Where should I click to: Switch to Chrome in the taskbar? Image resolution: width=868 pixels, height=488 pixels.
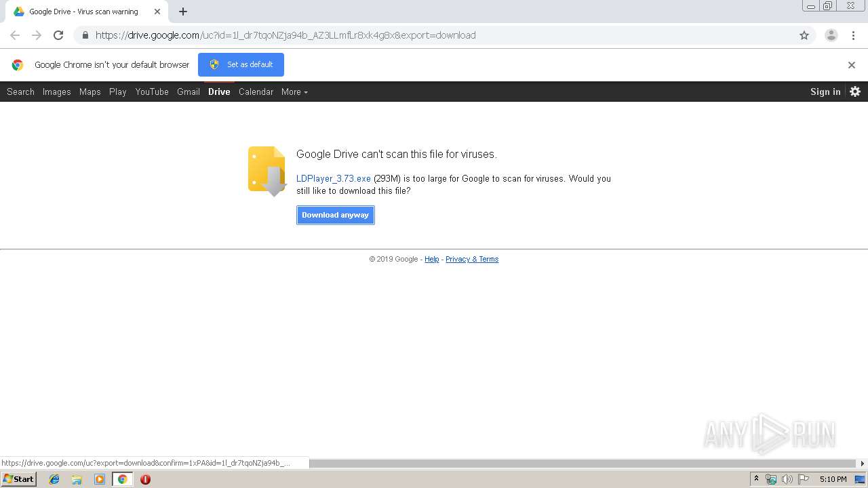pos(122,479)
